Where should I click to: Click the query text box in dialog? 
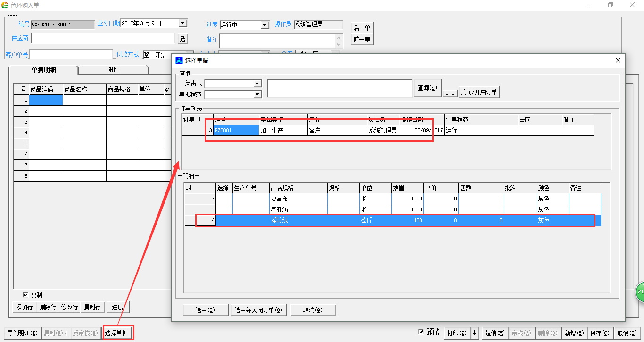[339, 88]
